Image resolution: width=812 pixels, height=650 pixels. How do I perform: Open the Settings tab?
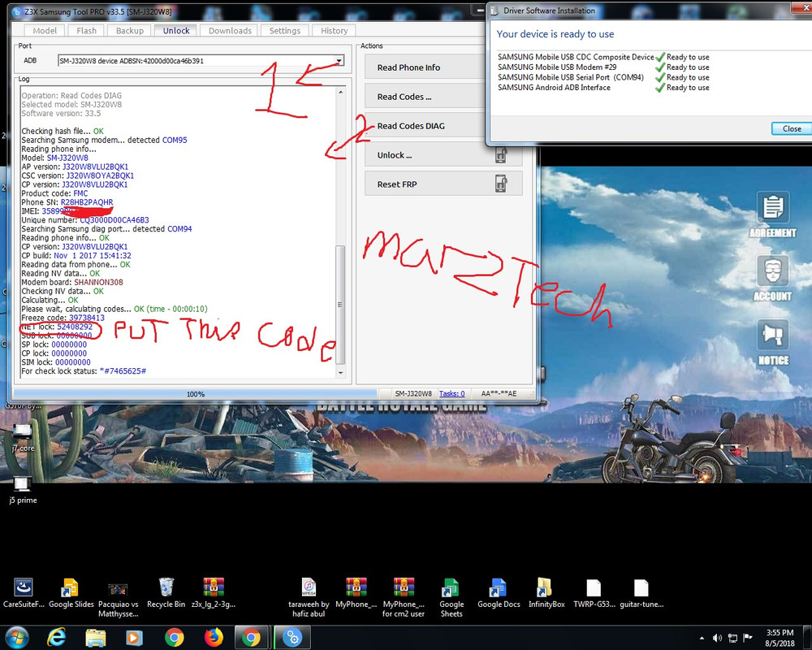tap(285, 31)
